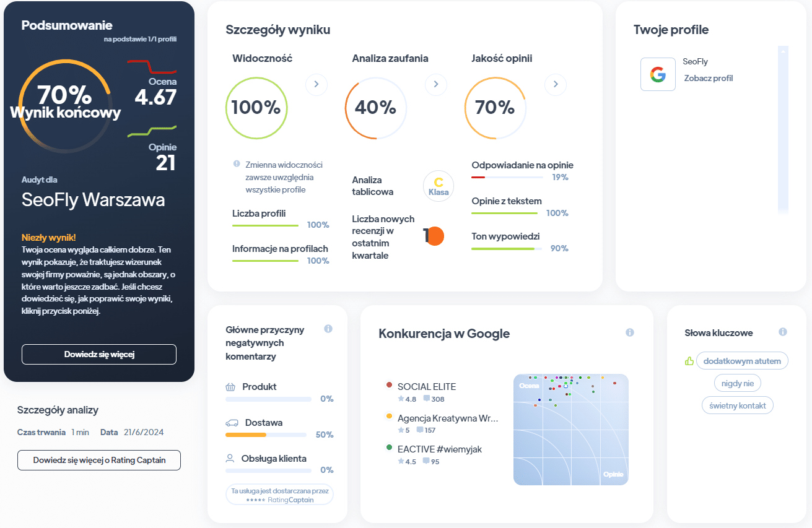Click the Opinie 21 value

point(165,163)
